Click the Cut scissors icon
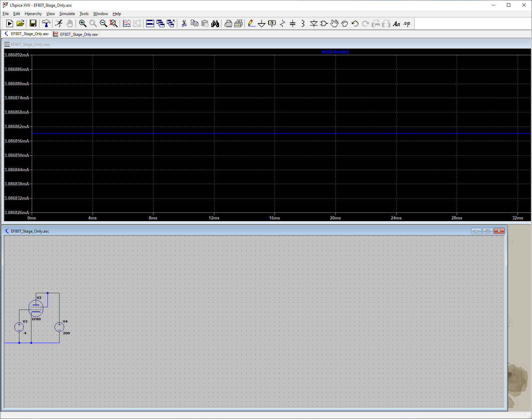Screen dimensions: 532x419 pos(184,23)
